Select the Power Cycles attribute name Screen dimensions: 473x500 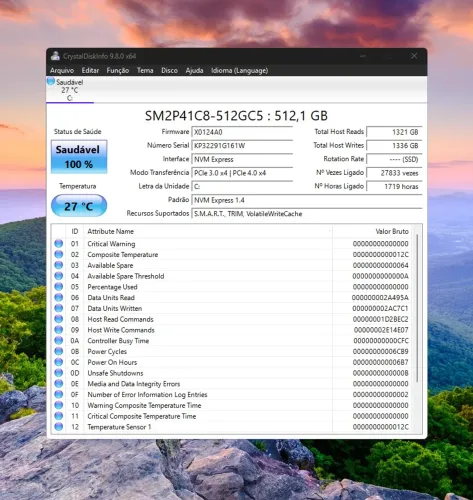[x=107, y=351]
